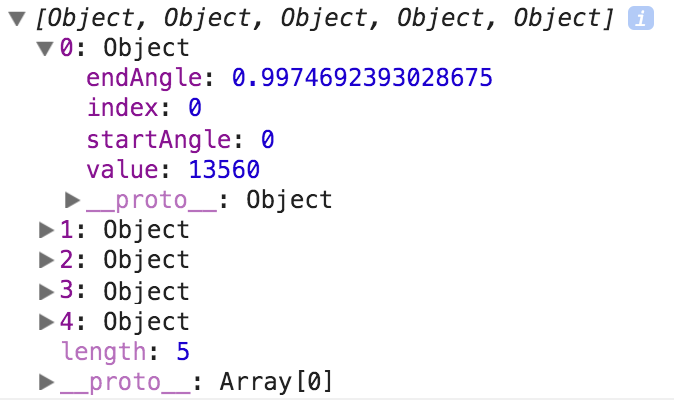Click the index value 0
Viewport: 674px width, 404px height.
point(195,108)
